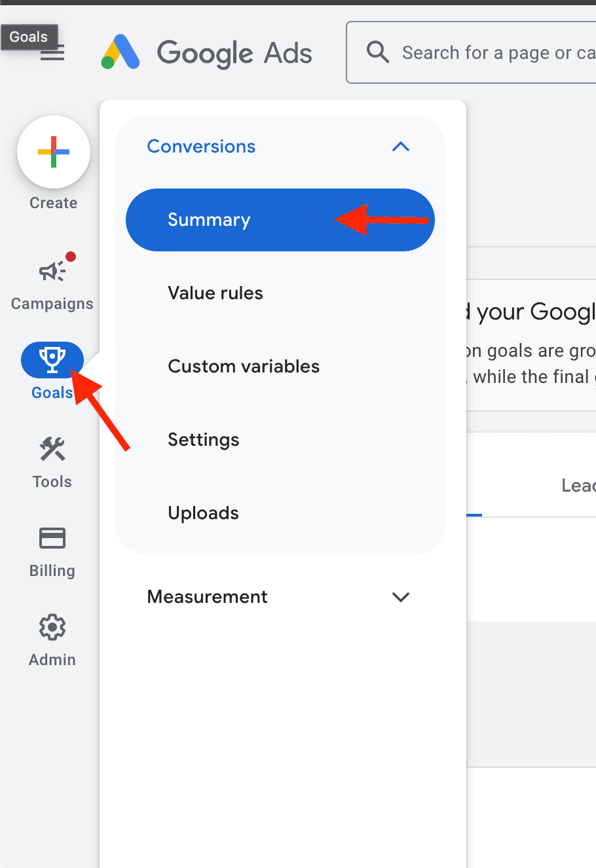Select Summary under Conversions
The width and height of the screenshot is (596, 868).
pos(280,220)
